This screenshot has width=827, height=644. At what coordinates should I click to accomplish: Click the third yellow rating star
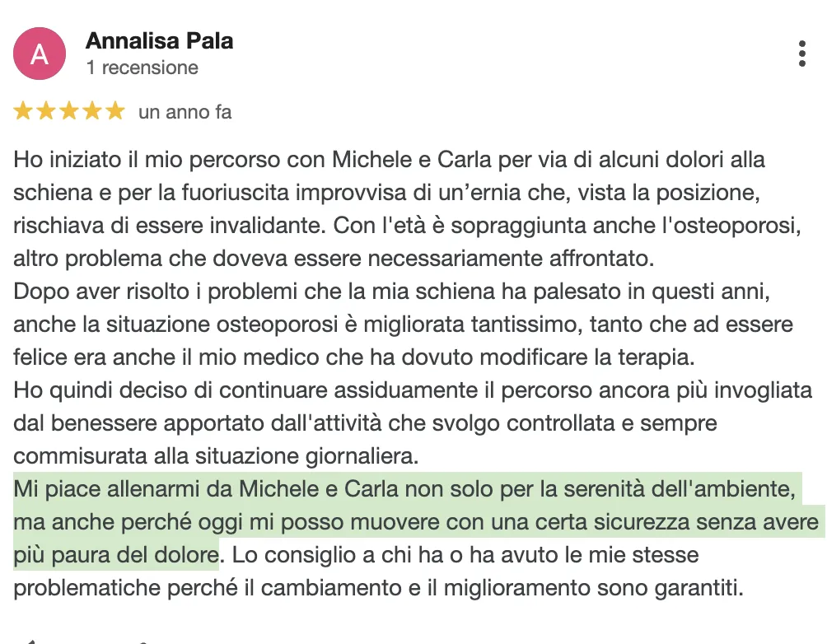coord(69,111)
